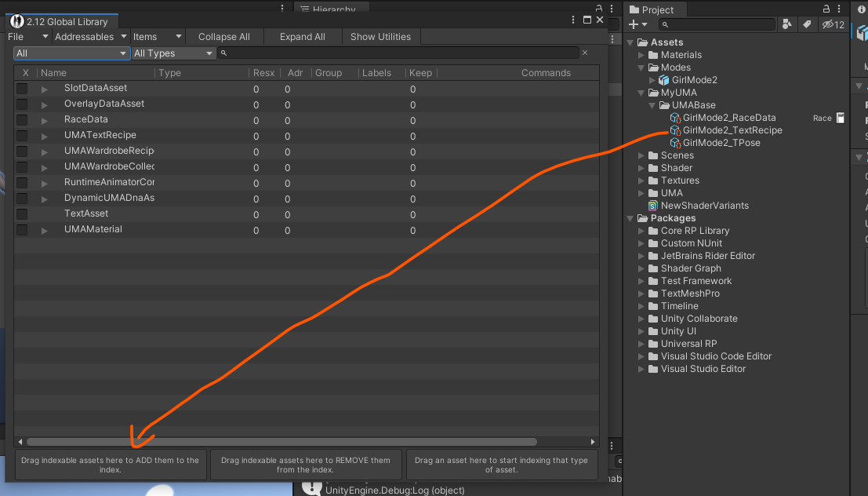Open the Project panel three-dot menu
Viewport: 868px width, 496px height.
[x=839, y=9]
